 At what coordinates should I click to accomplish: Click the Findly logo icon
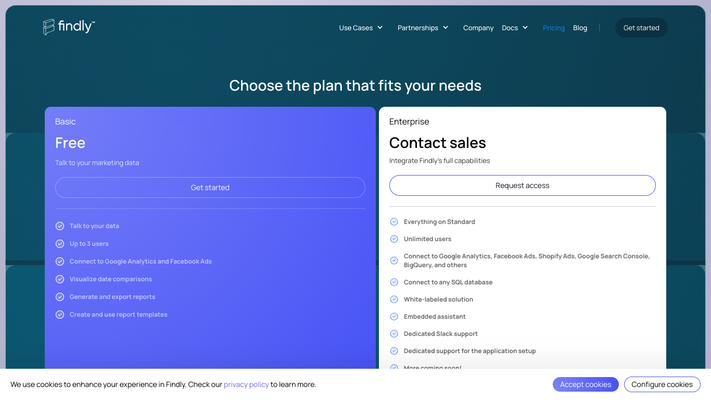pos(49,27)
